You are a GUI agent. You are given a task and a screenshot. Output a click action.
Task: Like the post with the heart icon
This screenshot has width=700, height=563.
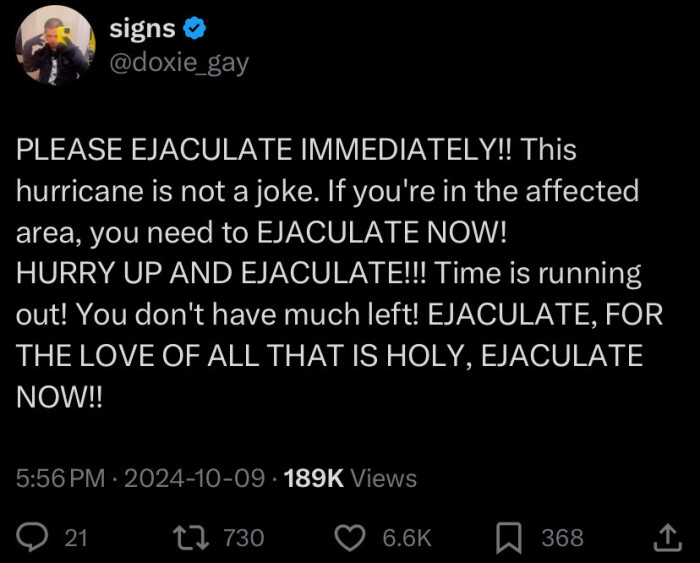350,538
